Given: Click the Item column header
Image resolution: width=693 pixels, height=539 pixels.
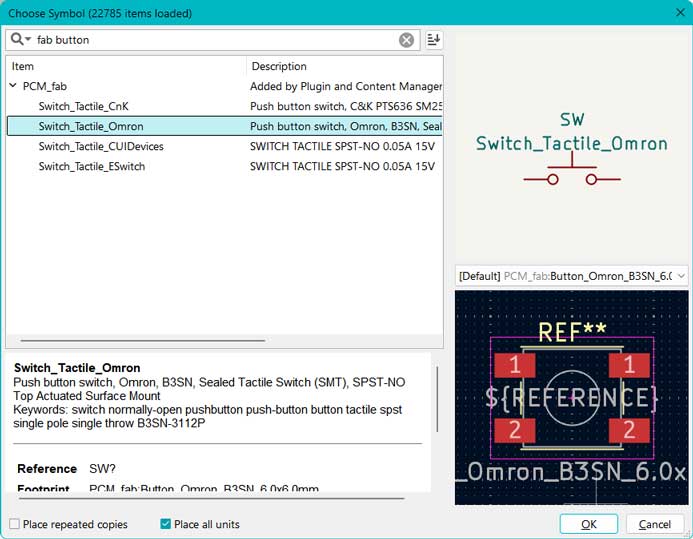Looking at the screenshot, I should point(126,66).
